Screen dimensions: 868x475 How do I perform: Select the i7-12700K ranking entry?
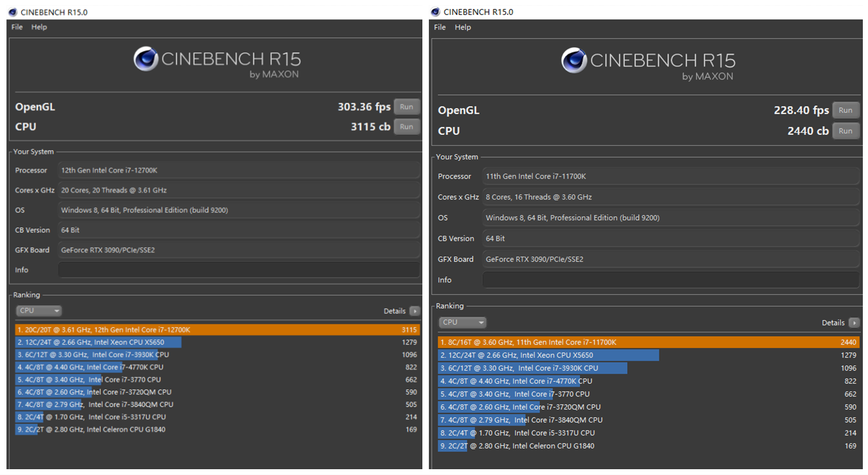pyautogui.click(x=217, y=330)
